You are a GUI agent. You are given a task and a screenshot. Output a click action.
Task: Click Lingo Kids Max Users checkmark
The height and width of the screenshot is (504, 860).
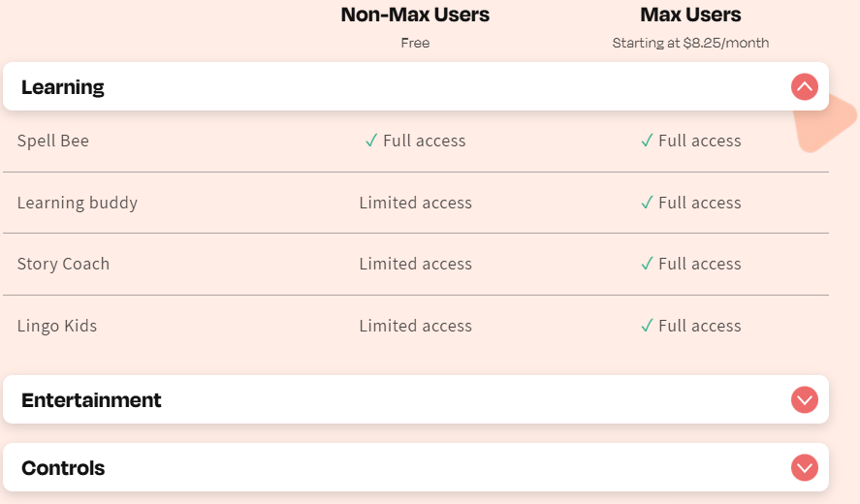[x=647, y=326]
